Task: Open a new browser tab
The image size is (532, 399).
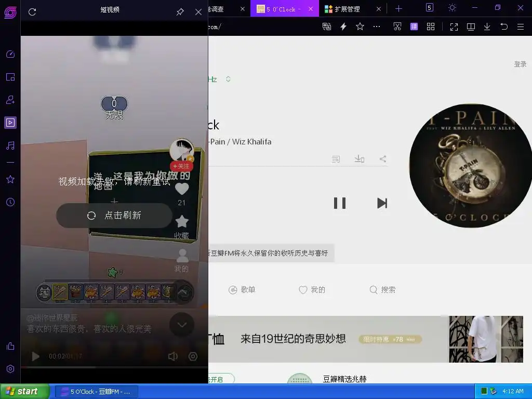Action: [398, 9]
